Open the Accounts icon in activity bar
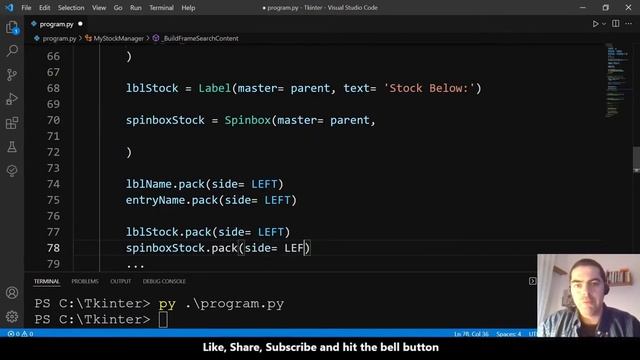 pyautogui.click(x=12, y=293)
